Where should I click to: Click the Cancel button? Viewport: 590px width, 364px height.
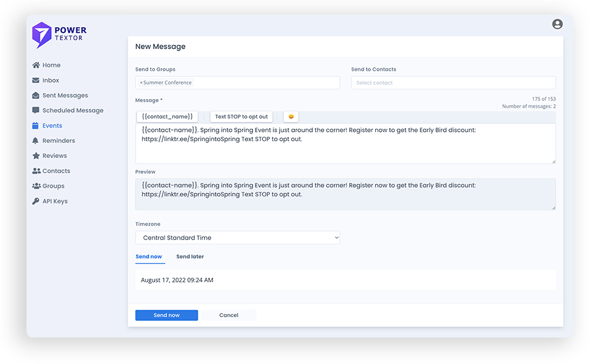tap(228, 315)
